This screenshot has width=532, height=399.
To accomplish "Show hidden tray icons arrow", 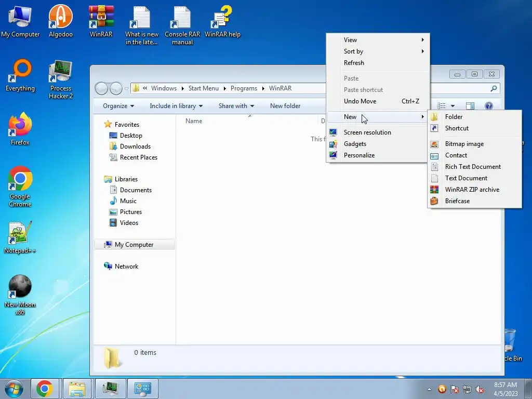I will pos(430,389).
